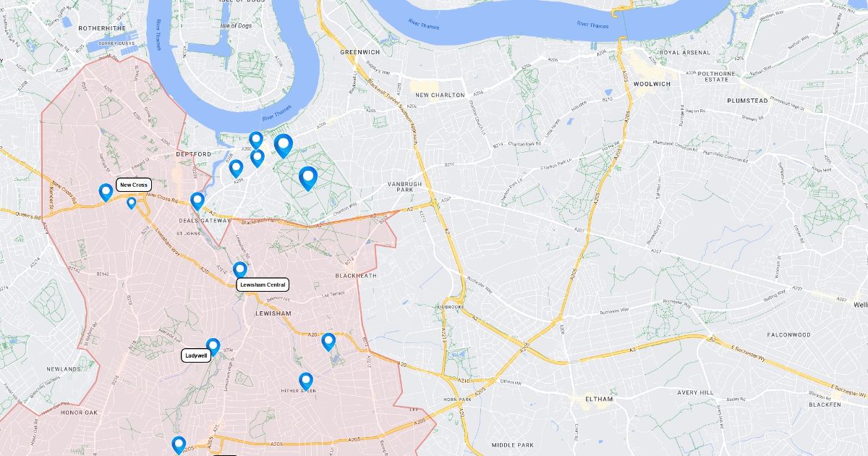Screen dimensions: 868x456
Task: Click the northernmost pin by the river inlet
Action: 256,140
